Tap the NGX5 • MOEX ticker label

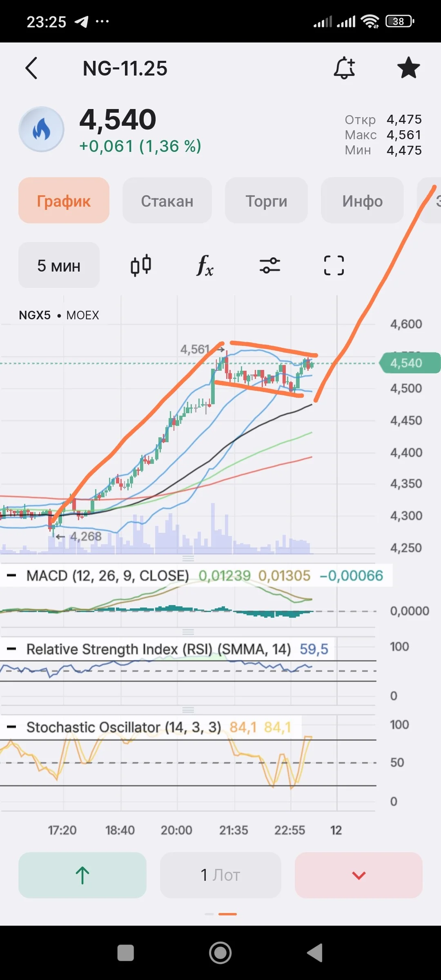[59, 315]
